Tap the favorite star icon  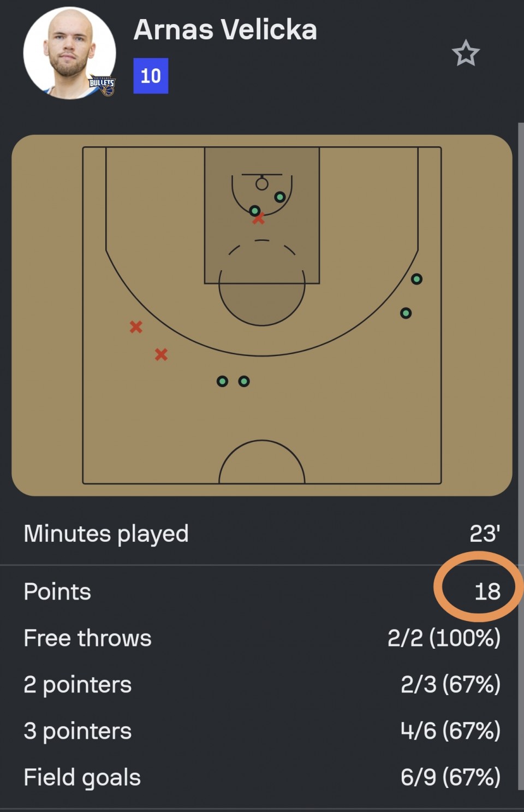click(x=466, y=53)
